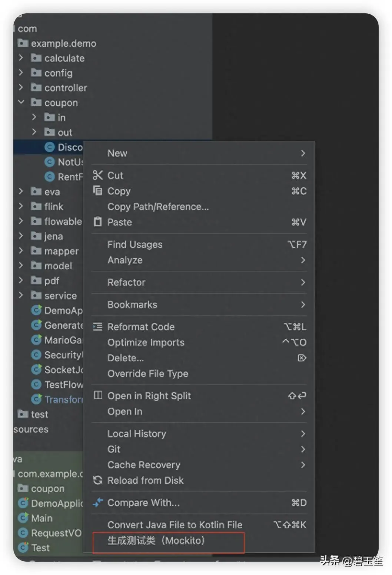Click the Paste clipboard icon

tap(98, 222)
